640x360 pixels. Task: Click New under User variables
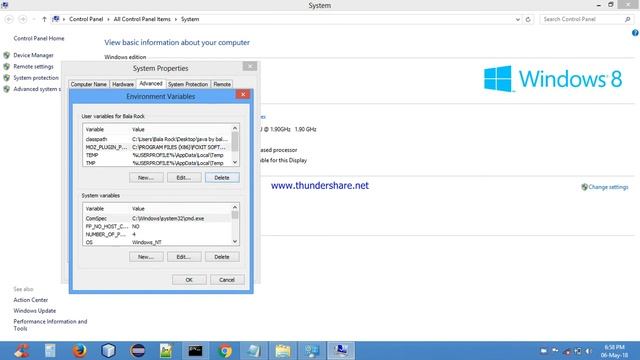tap(146, 178)
